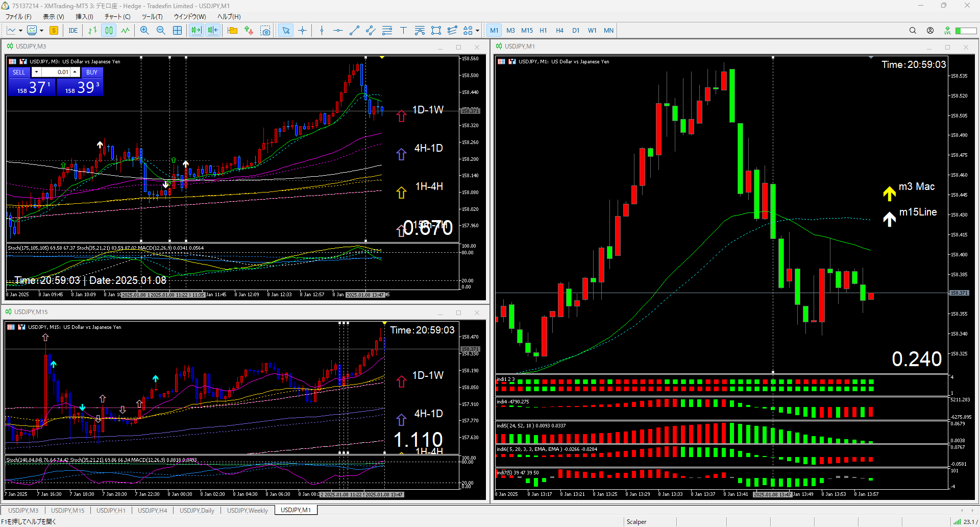Viewport: 980px width, 527px height.
Task: Open the search magnifier in toolbar
Action: (913, 31)
